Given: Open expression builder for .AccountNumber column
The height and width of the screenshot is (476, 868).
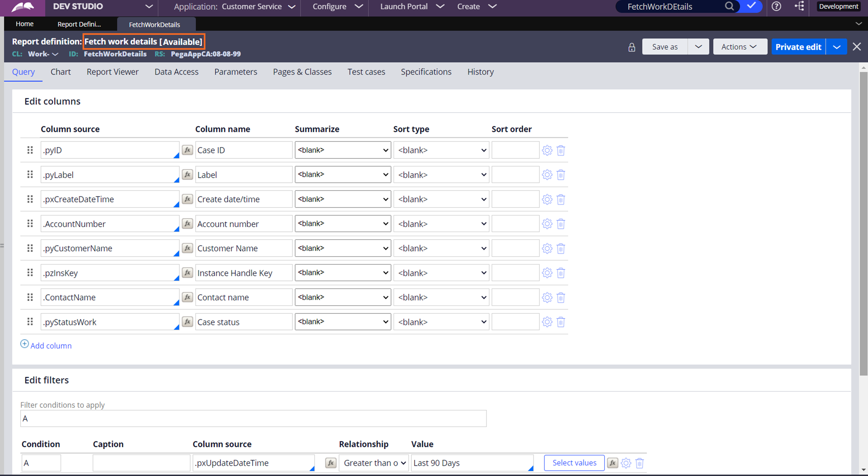Looking at the screenshot, I should point(187,224).
